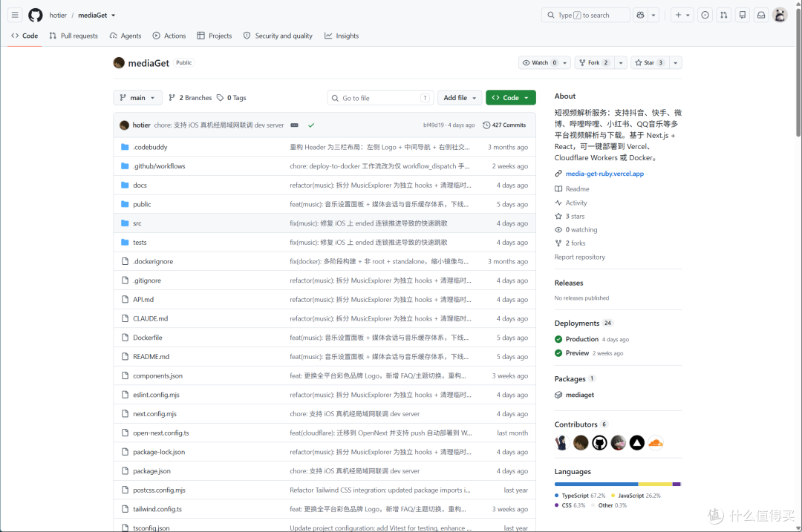Click the JavaScript yellow language bar segment

coord(655,484)
